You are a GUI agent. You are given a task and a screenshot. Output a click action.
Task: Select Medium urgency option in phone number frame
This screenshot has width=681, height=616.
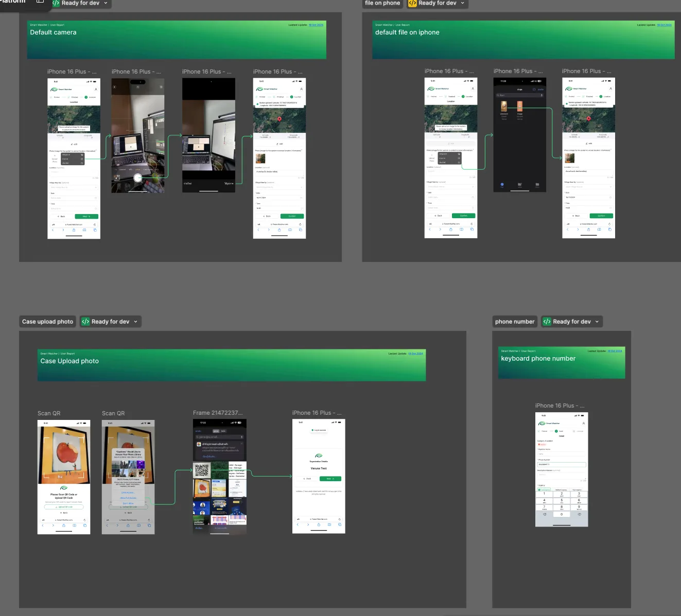tap(561, 490)
